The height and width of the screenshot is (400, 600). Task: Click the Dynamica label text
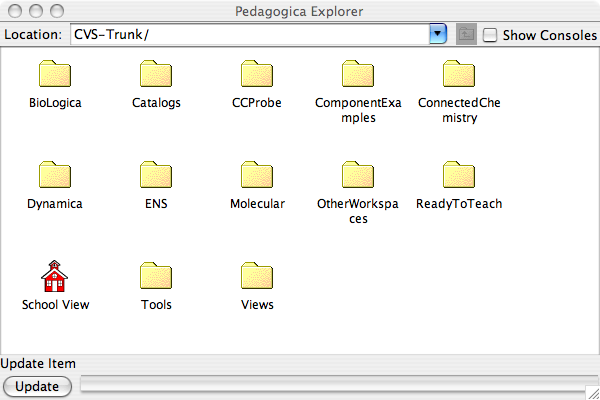(55, 204)
